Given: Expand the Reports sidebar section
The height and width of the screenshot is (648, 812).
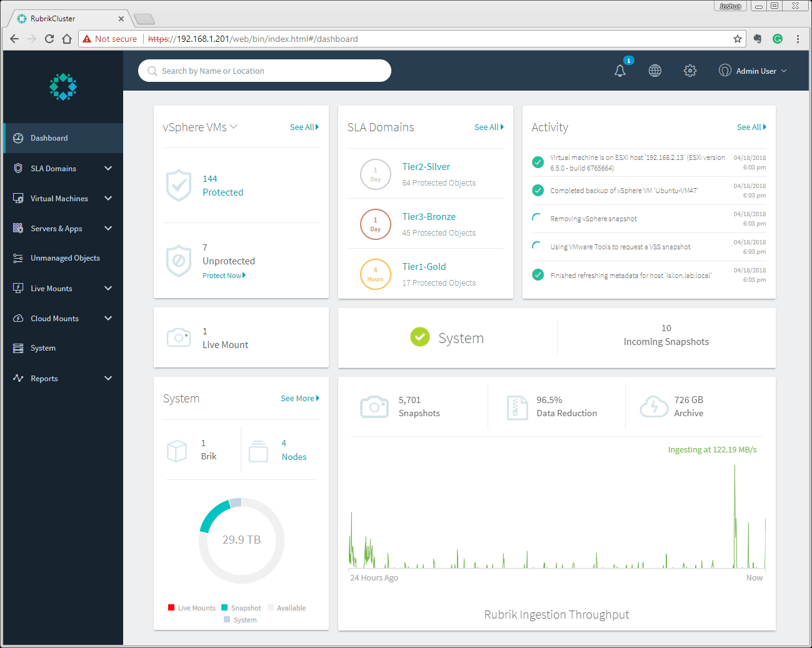Looking at the screenshot, I should 44,378.
